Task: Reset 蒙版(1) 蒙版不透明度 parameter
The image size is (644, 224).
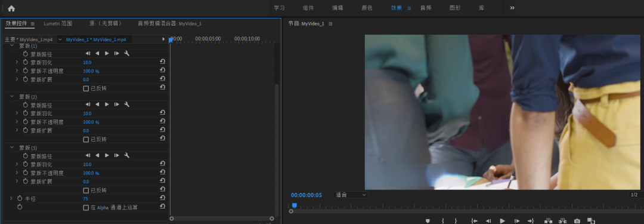Action: (162, 70)
